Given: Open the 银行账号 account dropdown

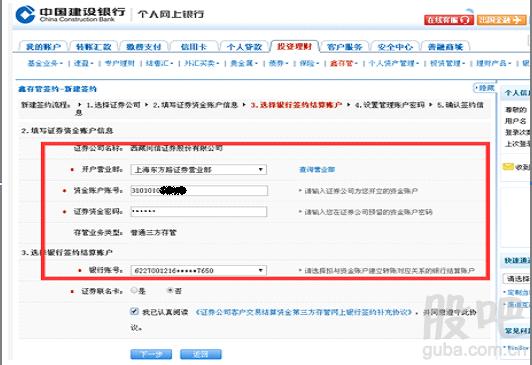Looking at the screenshot, I should [198, 270].
